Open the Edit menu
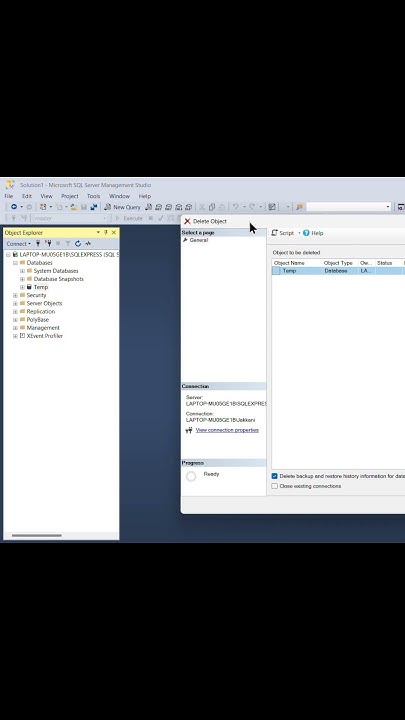 [27, 196]
